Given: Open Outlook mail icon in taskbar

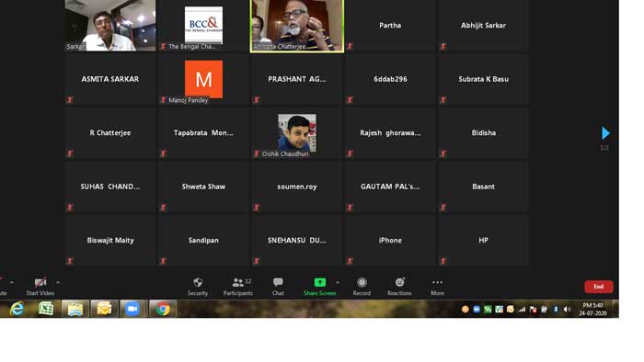Looking at the screenshot, I should (104, 309).
